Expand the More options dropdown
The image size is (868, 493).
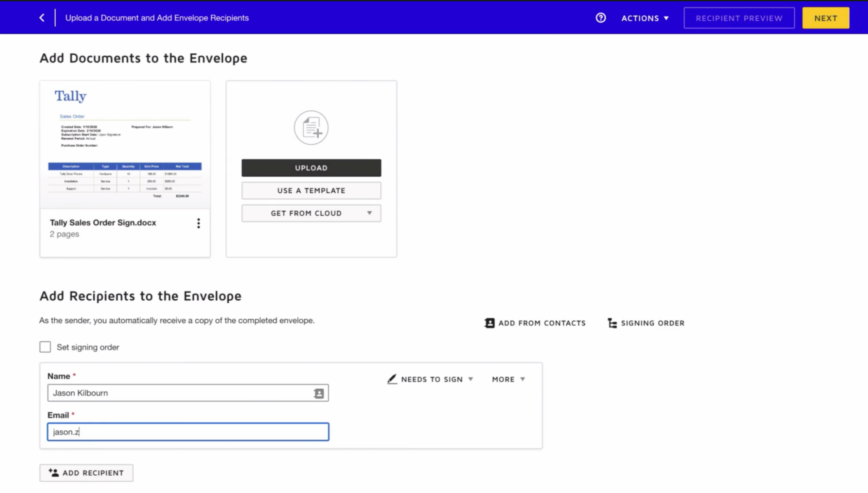507,379
